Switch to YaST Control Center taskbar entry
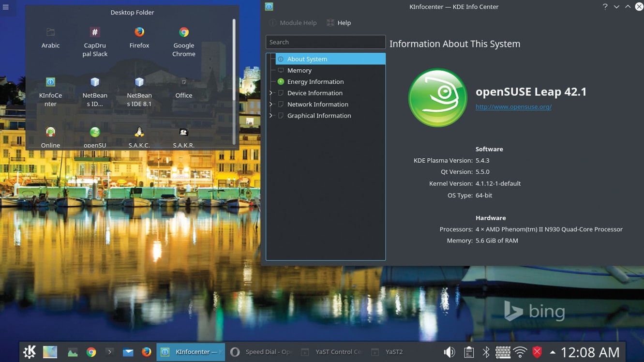The height and width of the screenshot is (362, 644). pyautogui.click(x=332, y=352)
